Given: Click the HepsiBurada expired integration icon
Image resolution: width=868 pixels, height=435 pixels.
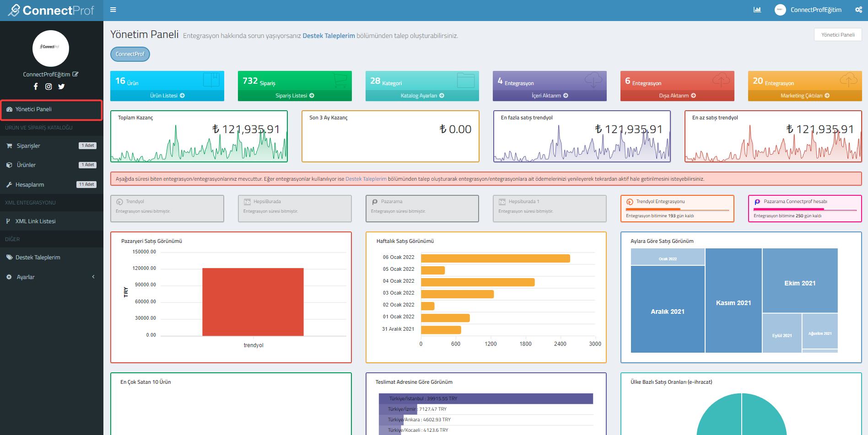Looking at the screenshot, I should [x=247, y=202].
